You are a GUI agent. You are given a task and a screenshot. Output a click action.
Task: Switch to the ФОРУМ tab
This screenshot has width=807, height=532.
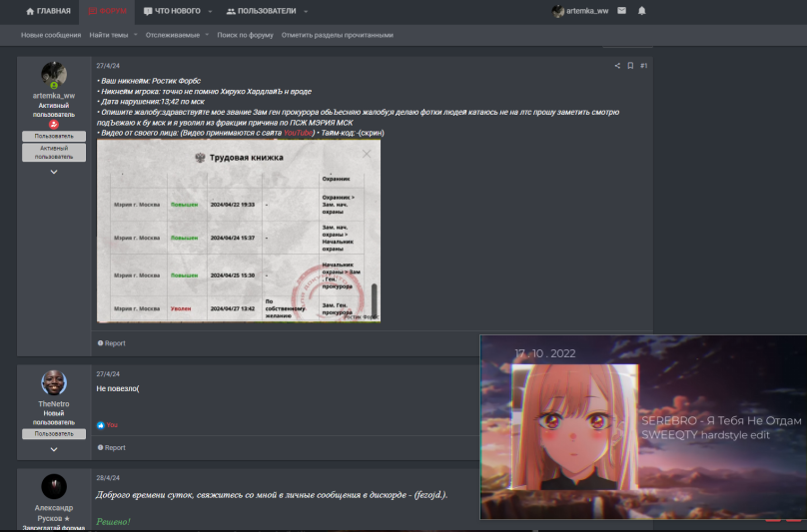coord(107,11)
